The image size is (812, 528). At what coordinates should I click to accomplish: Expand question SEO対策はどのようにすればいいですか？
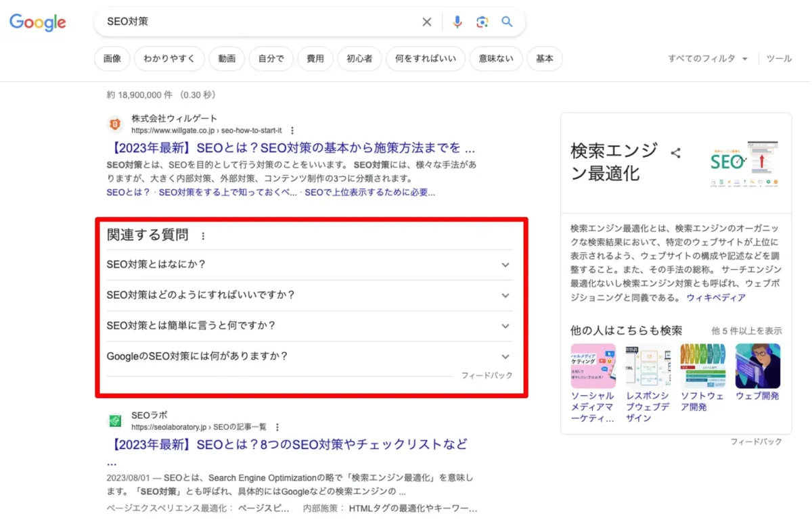click(310, 295)
